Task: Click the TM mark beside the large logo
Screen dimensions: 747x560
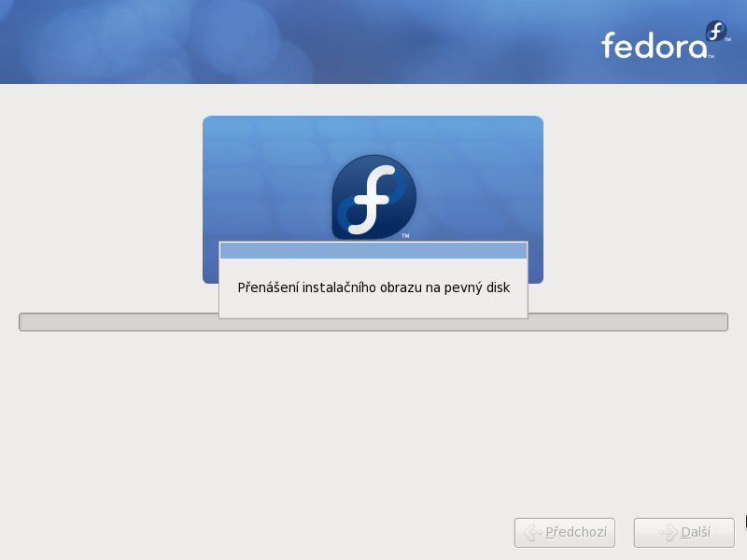Action: [405, 236]
